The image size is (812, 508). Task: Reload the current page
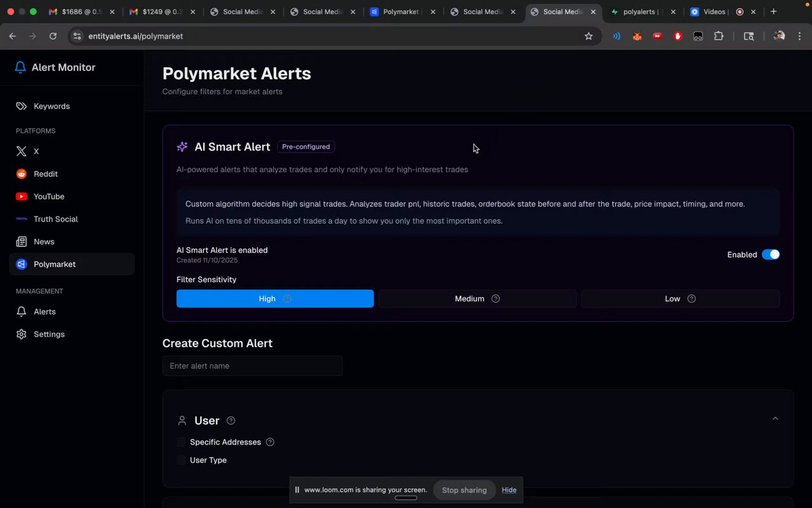point(53,36)
